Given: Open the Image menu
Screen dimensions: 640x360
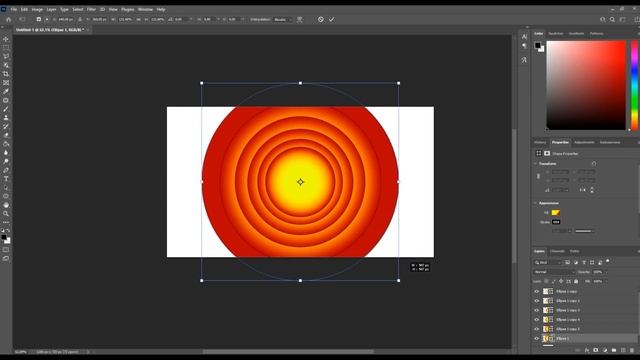Looking at the screenshot, I should (37, 9).
